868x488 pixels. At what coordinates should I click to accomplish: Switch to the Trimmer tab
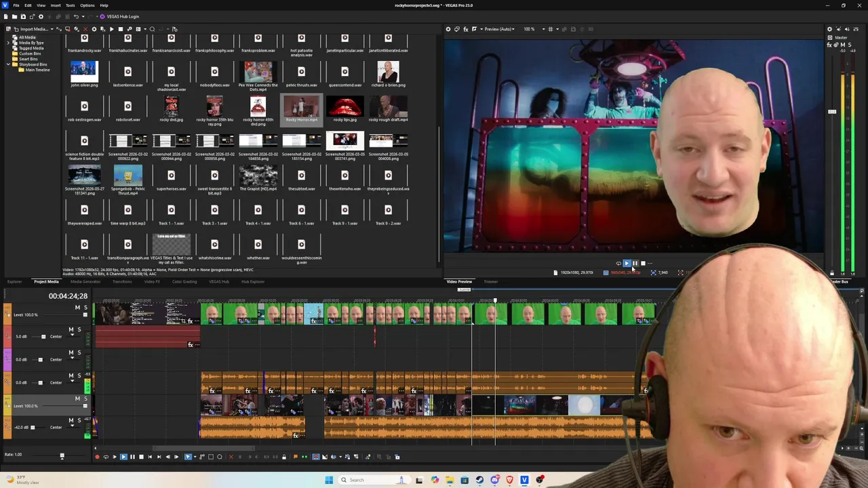tap(491, 282)
